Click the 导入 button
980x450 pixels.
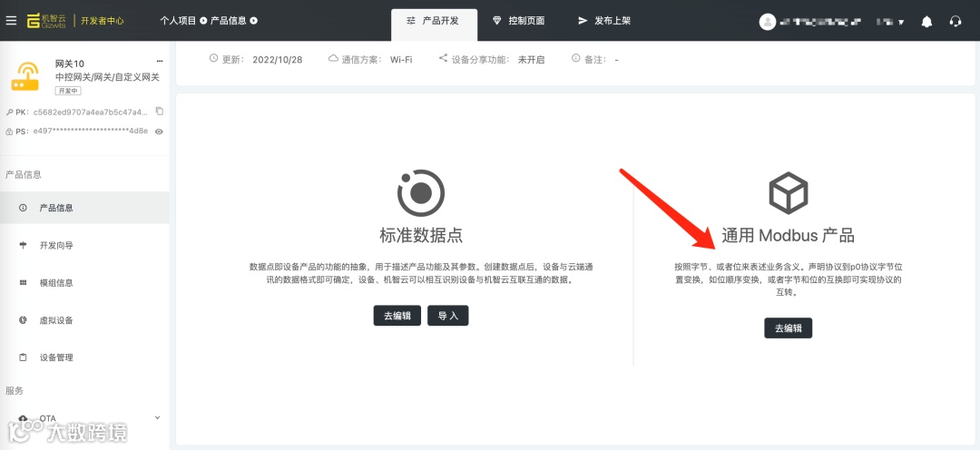point(447,316)
